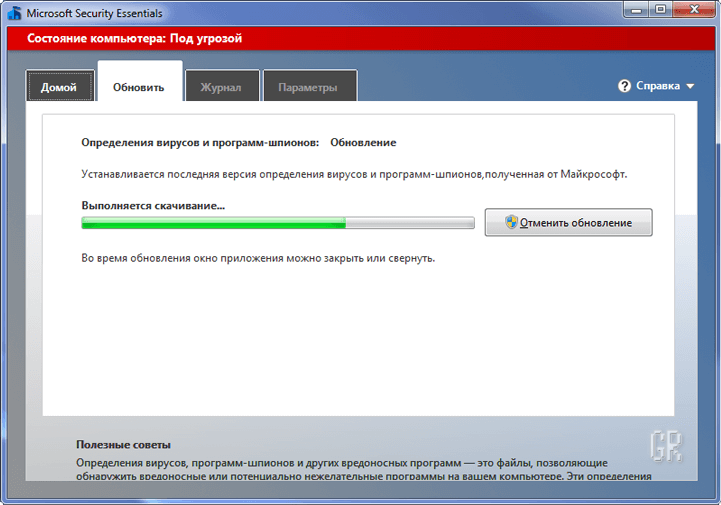Click the Microsoft Security Essentials title icon
Image resolution: width=721 pixels, height=505 pixels.
point(15,13)
